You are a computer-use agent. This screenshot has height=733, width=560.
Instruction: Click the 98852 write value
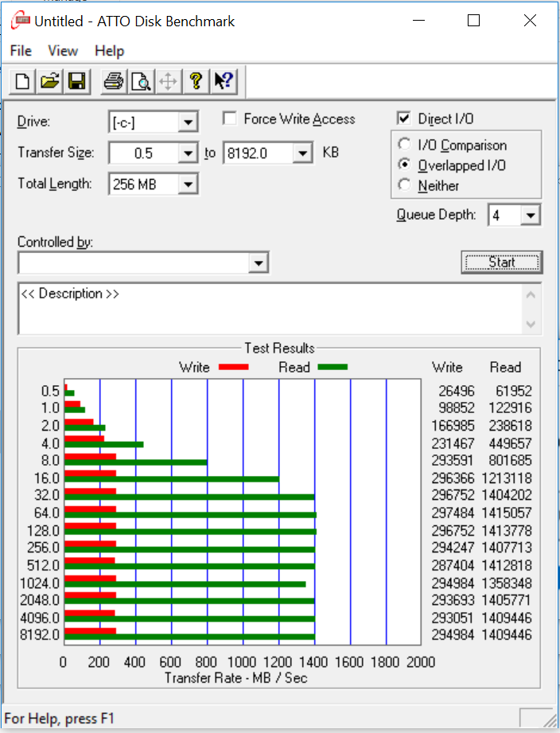[457, 408]
